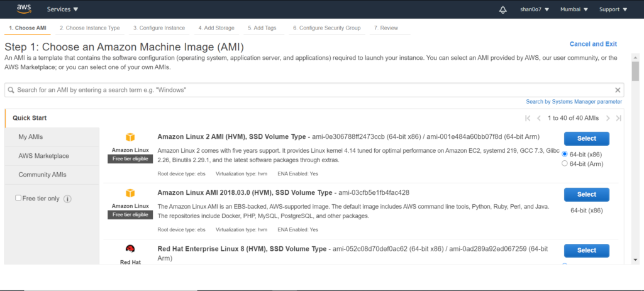Click the vertical scrollbar thumb
The height and width of the screenshot is (291, 644).
click(x=635, y=72)
